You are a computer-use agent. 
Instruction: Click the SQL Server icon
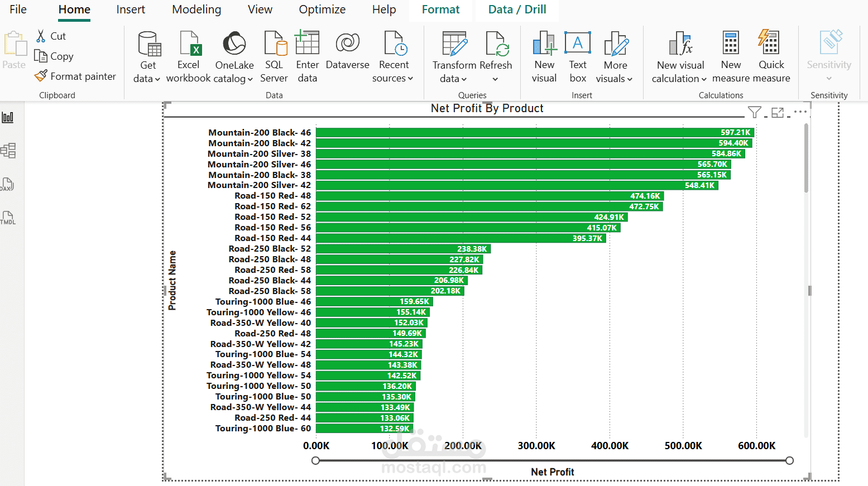click(275, 44)
